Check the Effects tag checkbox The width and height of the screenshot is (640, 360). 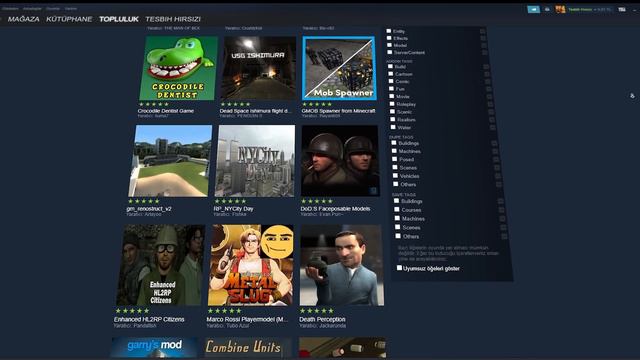tap(389, 38)
